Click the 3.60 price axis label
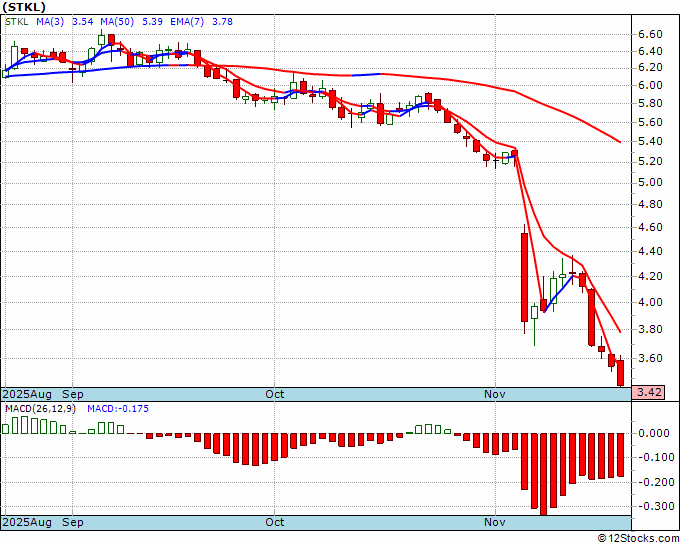Image resolution: width=680 pixels, height=546 pixels. (650, 358)
